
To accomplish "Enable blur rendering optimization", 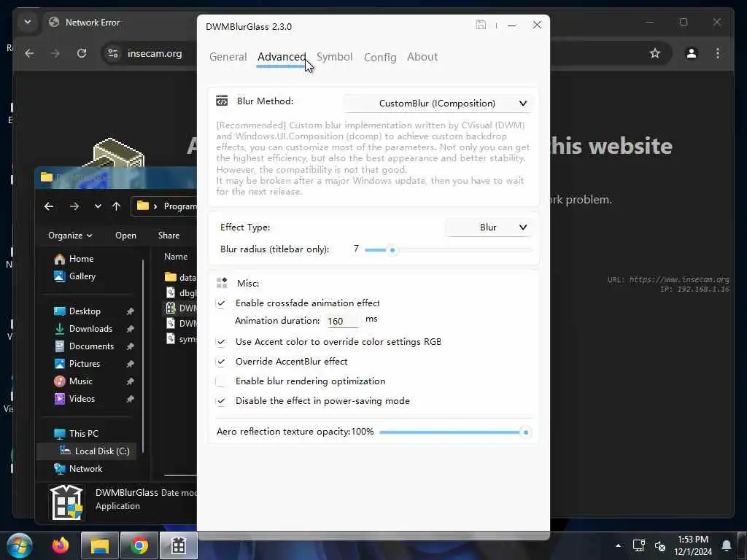I will tap(221, 381).
